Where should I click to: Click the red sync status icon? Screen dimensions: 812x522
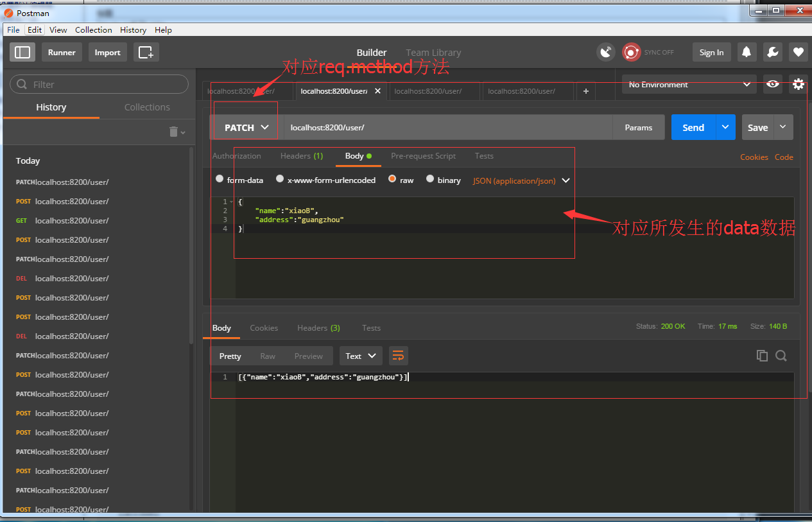(x=632, y=53)
